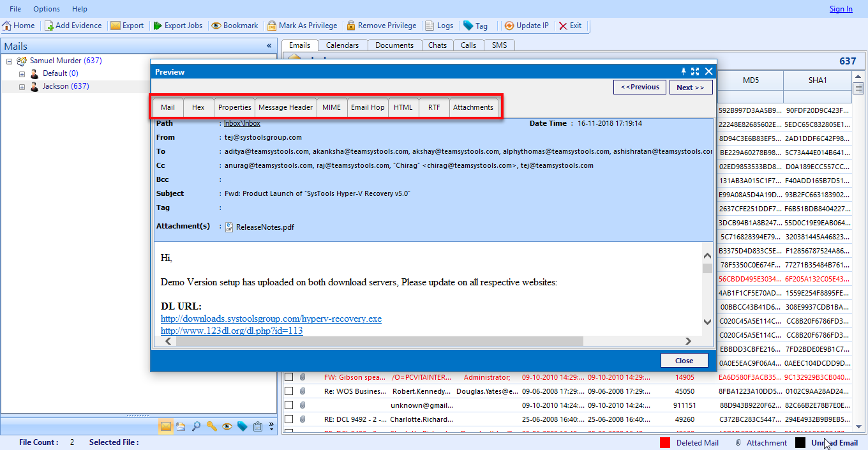Open the downloads.systoolsgroup.com hyperv-recovery link

pyautogui.click(x=271, y=319)
